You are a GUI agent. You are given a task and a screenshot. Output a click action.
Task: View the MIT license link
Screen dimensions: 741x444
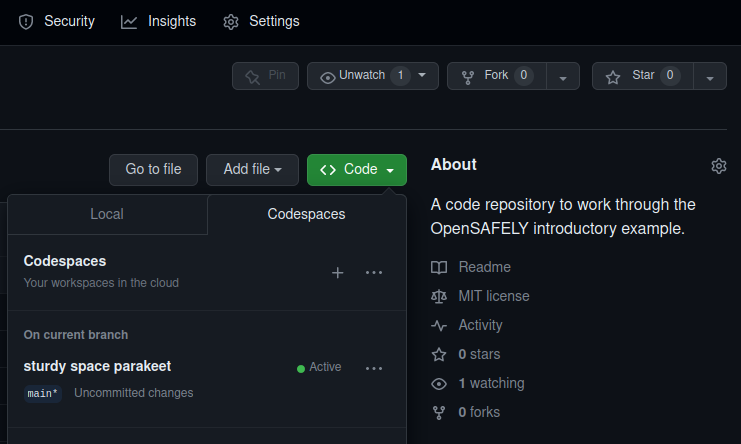click(x=494, y=296)
